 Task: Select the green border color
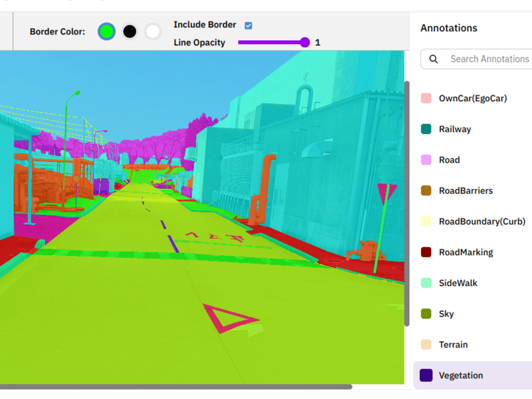pos(106,31)
